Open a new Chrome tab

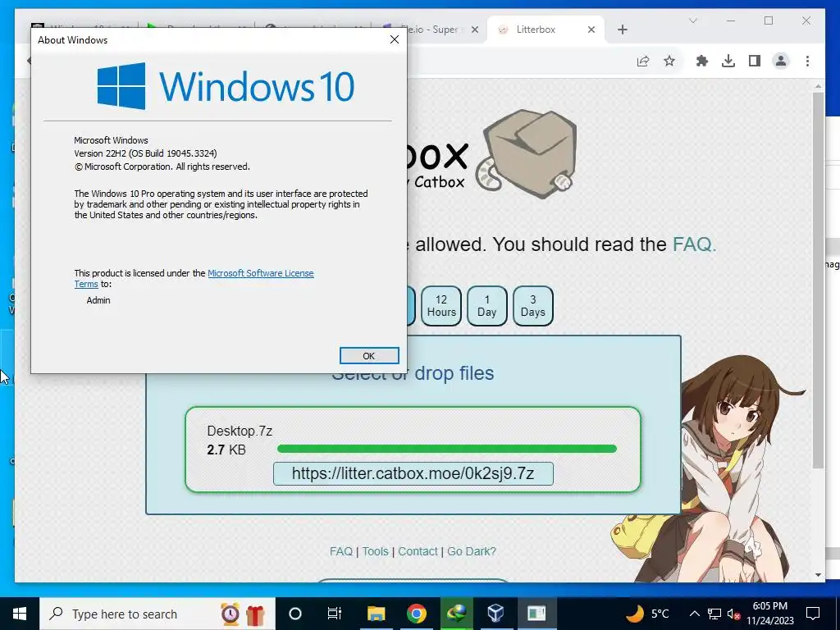click(622, 30)
